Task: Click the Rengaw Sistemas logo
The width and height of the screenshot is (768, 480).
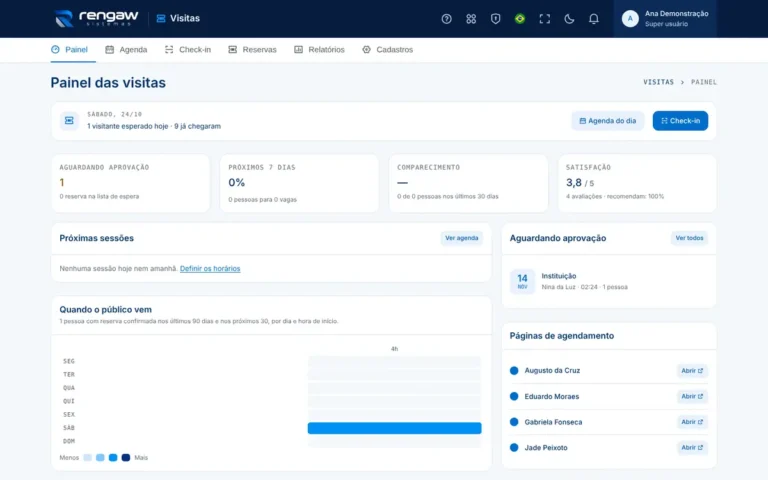Action: 96,18
